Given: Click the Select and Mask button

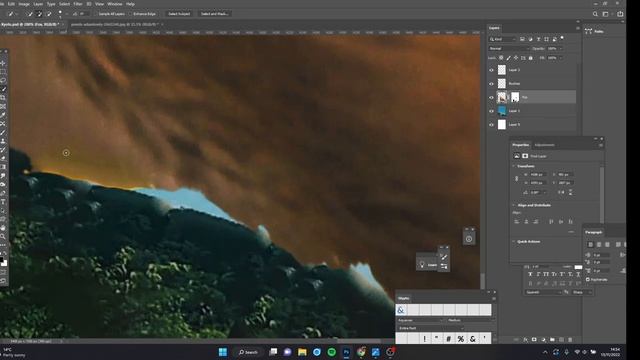Looking at the screenshot, I should [214, 14].
